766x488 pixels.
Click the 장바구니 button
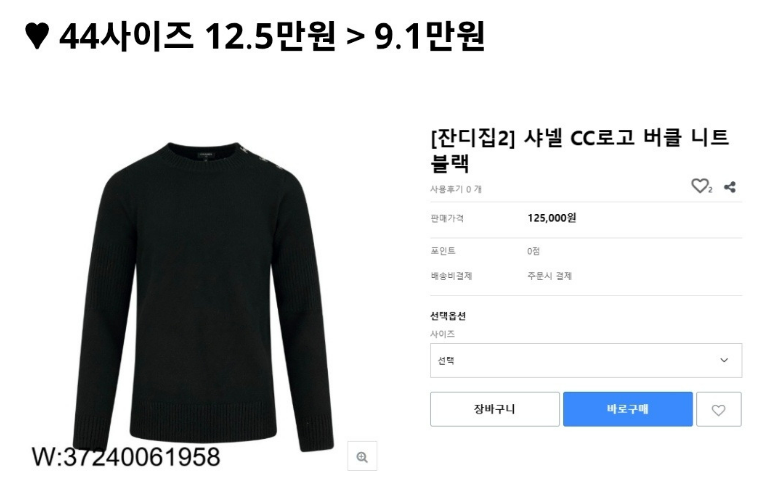[x=495, y=409]
